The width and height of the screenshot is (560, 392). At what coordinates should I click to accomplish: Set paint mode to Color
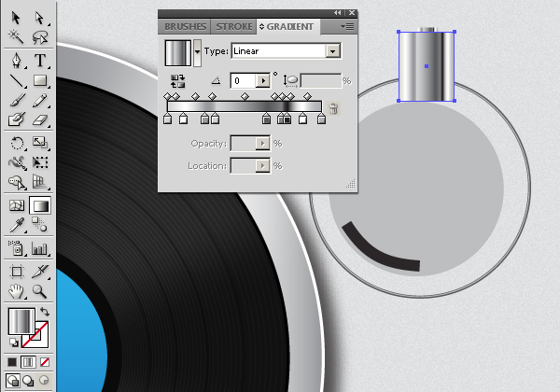pyautogui.click(x=12, y=362)
